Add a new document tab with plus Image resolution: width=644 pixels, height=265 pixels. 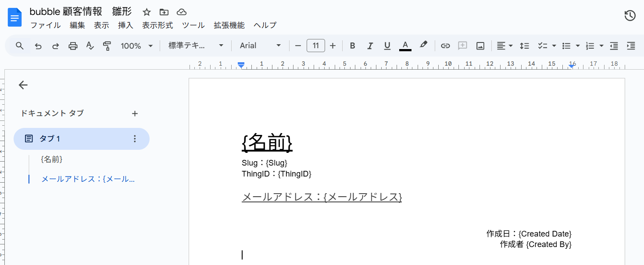(135, 114)
